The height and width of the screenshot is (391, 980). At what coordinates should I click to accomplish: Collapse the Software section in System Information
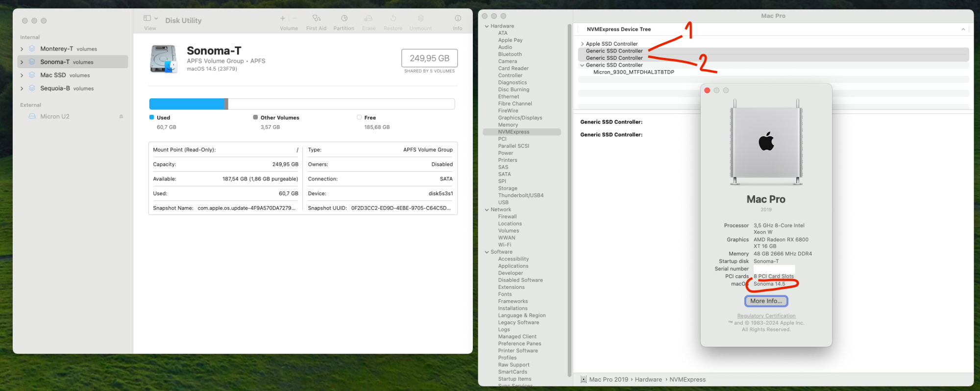tap(487, 252)
